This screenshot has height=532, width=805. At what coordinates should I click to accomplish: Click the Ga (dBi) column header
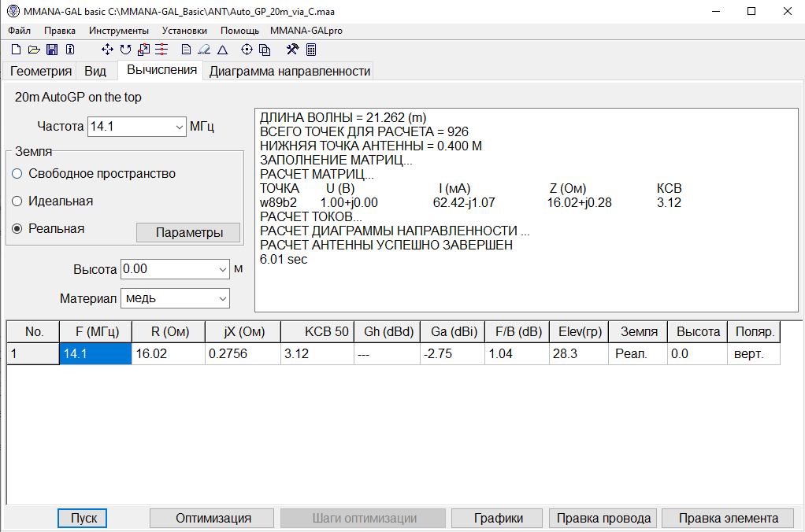[x=453, y=332]
